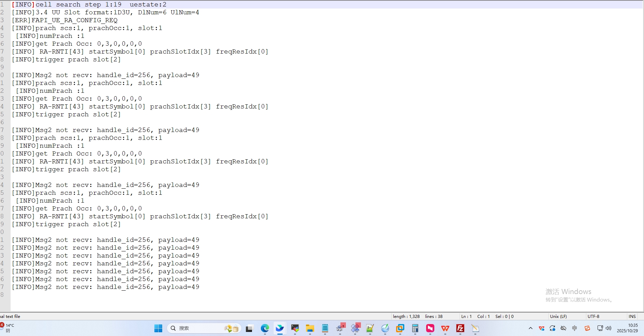Open the Task View icon
The width and height of the screenshot is (644, 336).
[249, 328]
